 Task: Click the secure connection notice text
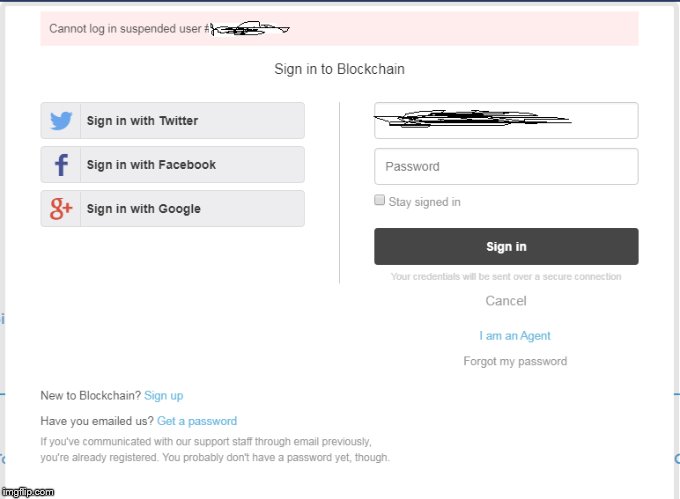tap(506, 277)
